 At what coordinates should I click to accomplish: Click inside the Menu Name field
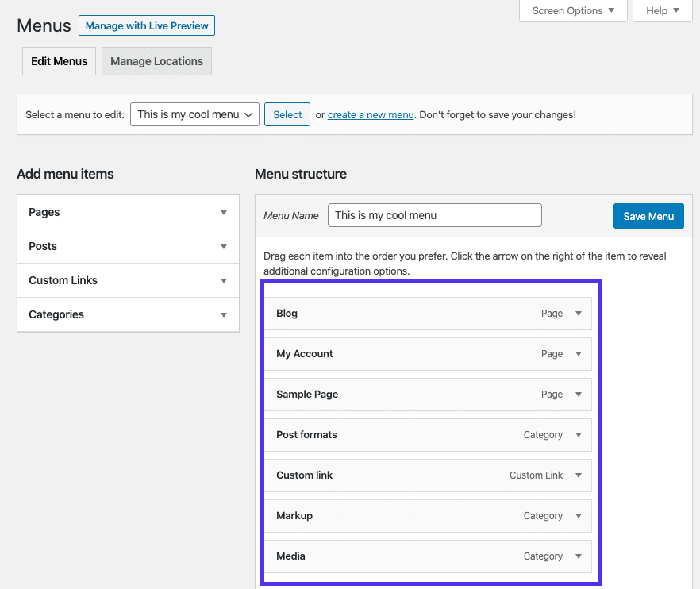point(434,215)
